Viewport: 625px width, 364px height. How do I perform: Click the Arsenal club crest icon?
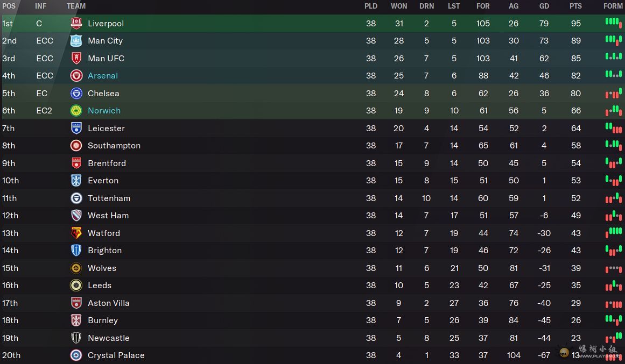point(76,76)
